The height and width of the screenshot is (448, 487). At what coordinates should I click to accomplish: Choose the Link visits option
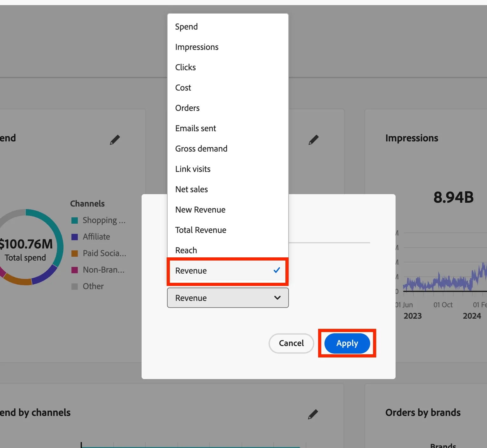(228, 169)
